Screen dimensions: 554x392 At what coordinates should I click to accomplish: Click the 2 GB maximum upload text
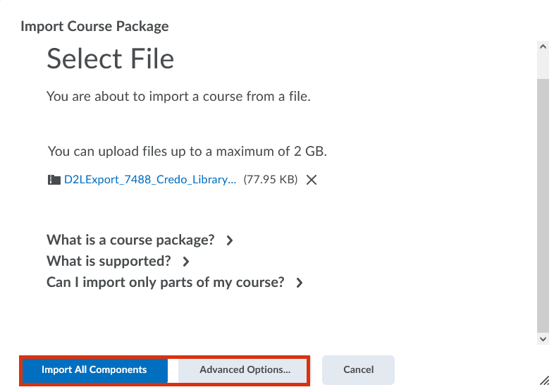tap(187, 151)
